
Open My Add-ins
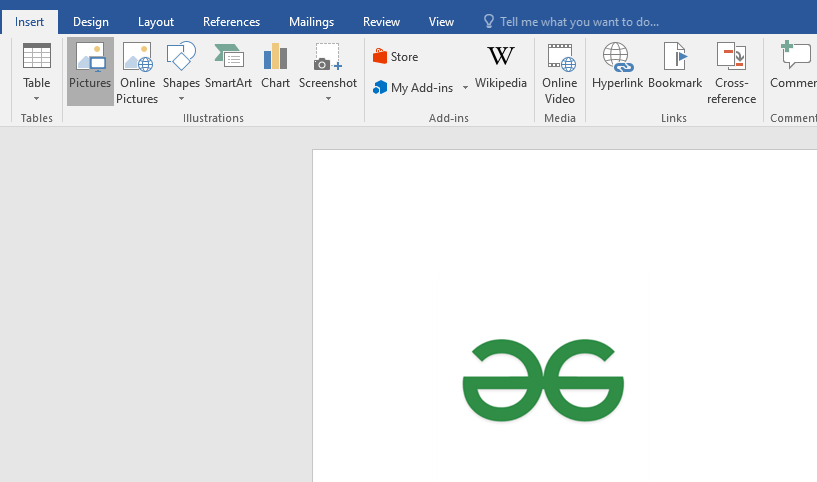click(x=414, y=88)
